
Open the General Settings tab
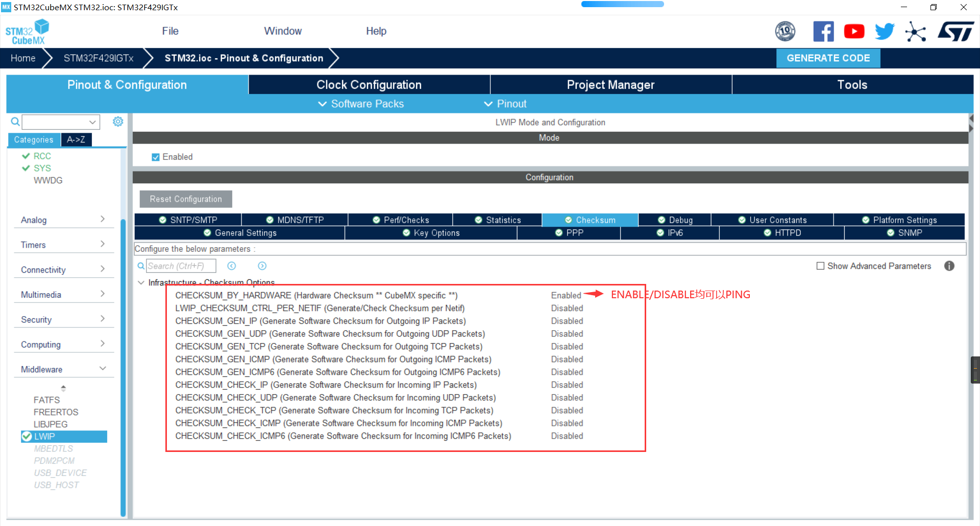click(240, 233)
